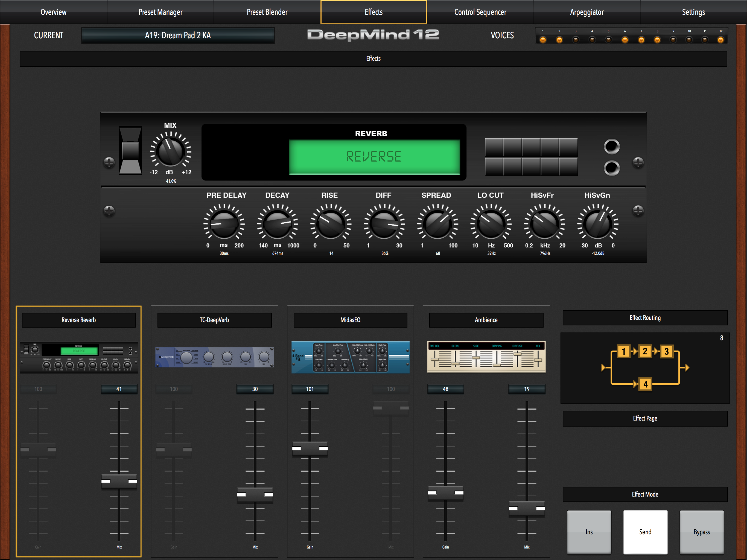Click the SPREAD knob
Screen dimensions: 747x560
(437, 224)
